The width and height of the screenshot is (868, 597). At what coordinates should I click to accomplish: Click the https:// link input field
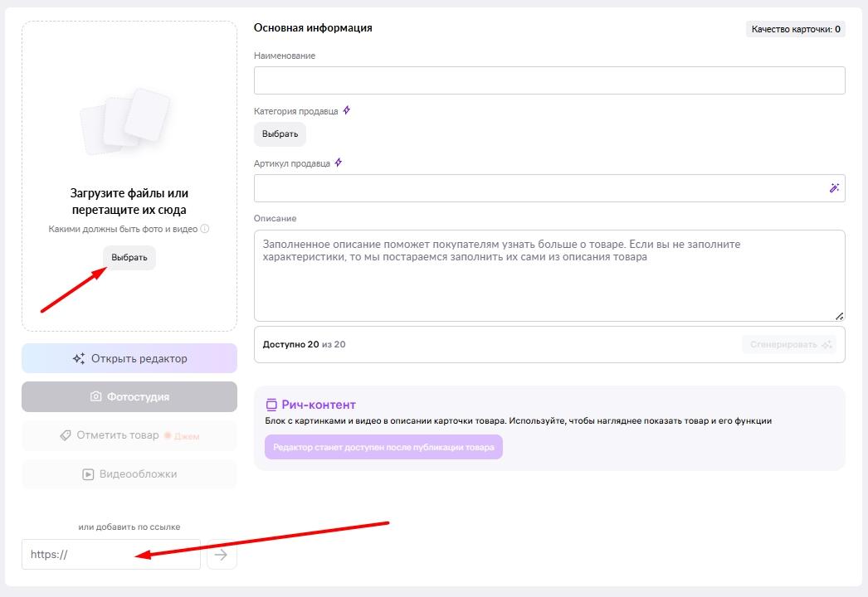point(111,555)
